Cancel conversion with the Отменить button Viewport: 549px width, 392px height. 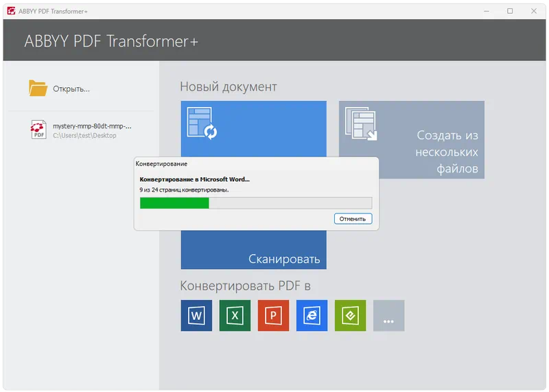[x=353, y=219]
